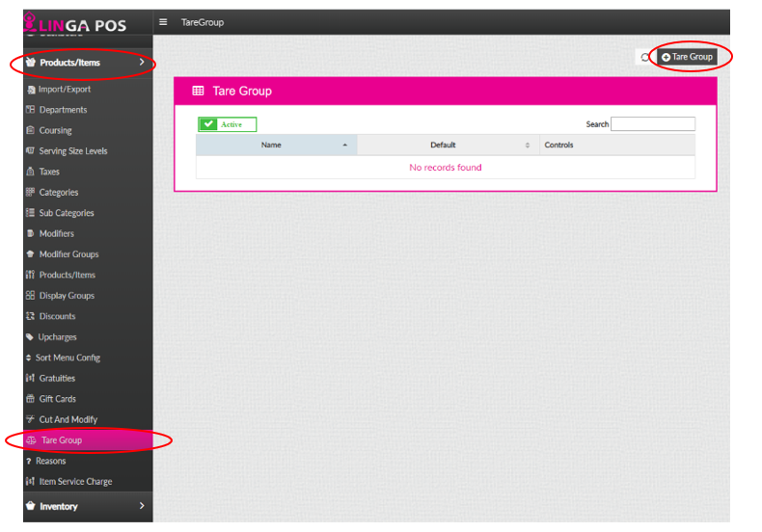
Task: Open Import/Export menu item
Action: (88, 90)
